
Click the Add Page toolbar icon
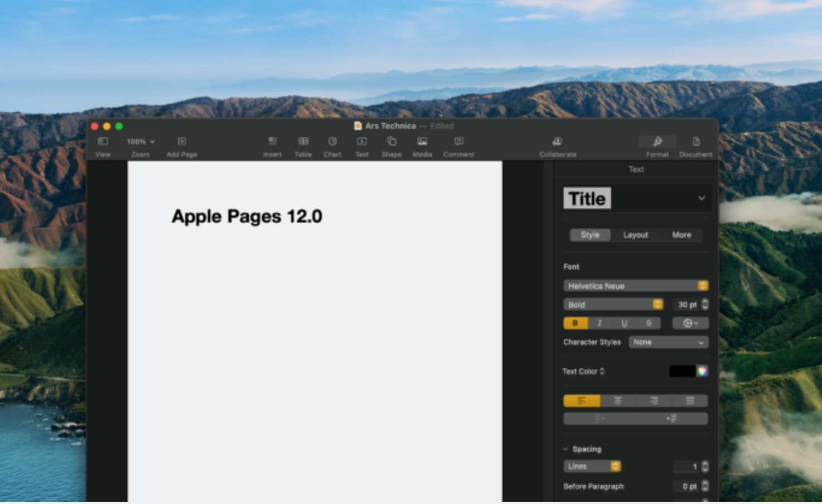tap(182, 142)
